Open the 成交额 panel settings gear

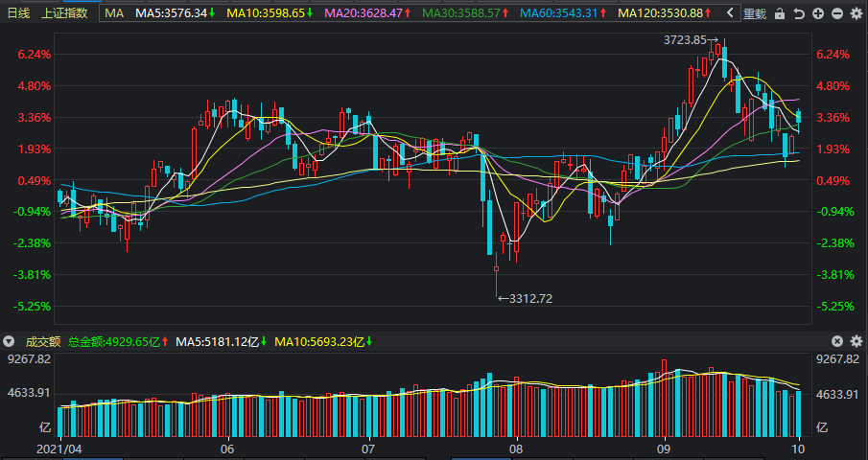coord(856,341)
